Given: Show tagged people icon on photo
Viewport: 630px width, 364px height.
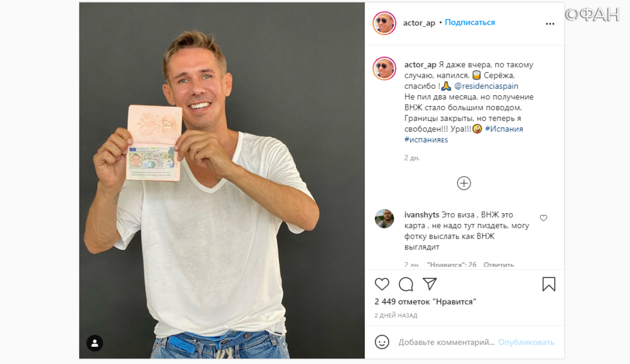Looking at the screenshot, I should (x=95, y=343).
